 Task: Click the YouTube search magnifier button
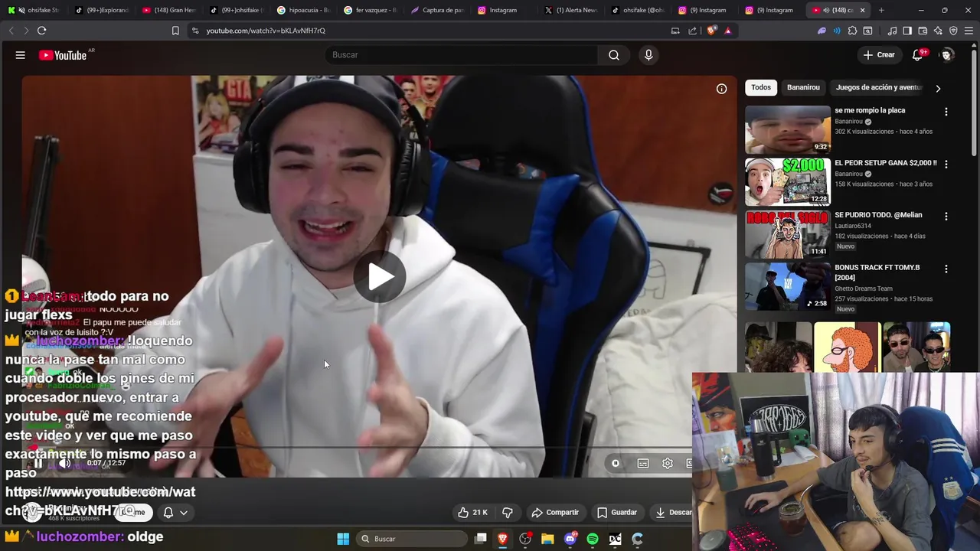pyautogui.click(x=614, y=55)
